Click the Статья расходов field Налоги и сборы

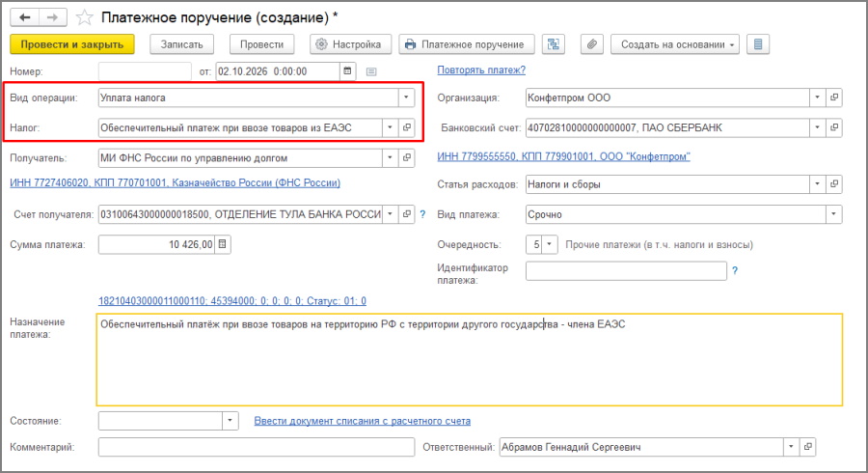pyautogui.click(x=667, y=183)
